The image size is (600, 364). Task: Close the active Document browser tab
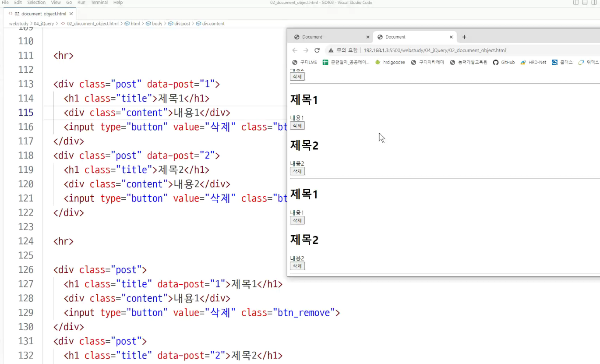pyautogui.click(x=451, y=37)
